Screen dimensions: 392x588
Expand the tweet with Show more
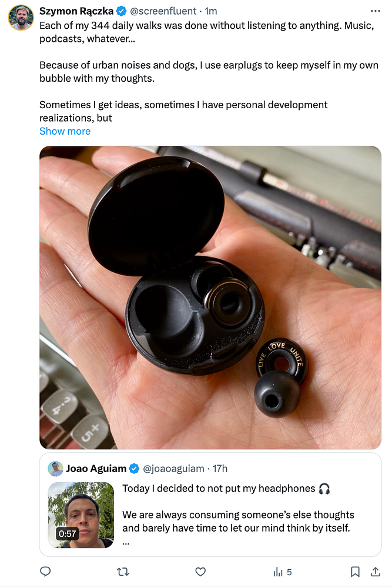(x=65, y=131)
